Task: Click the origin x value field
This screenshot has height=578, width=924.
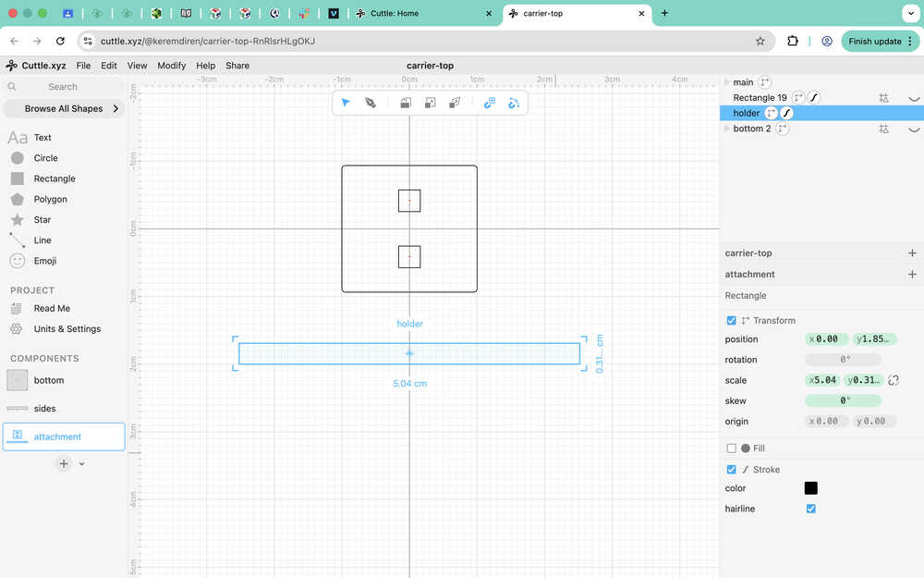Action: [x=826, y=421]
